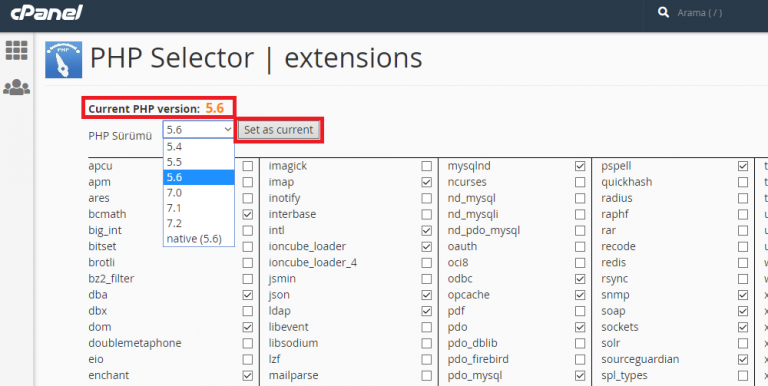Check the big_int extension
Image resolution: width=768 pixels, height=386 pixels.
click(x=248, y=230)
